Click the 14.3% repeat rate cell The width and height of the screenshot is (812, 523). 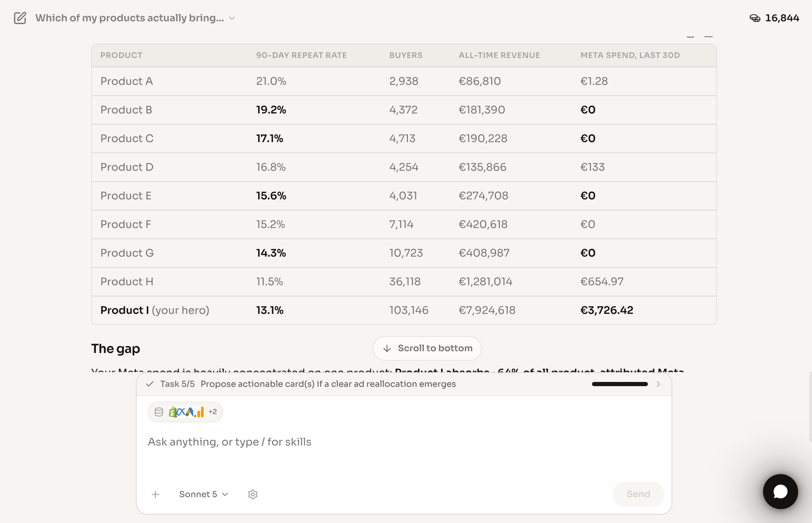click(271, 253)
